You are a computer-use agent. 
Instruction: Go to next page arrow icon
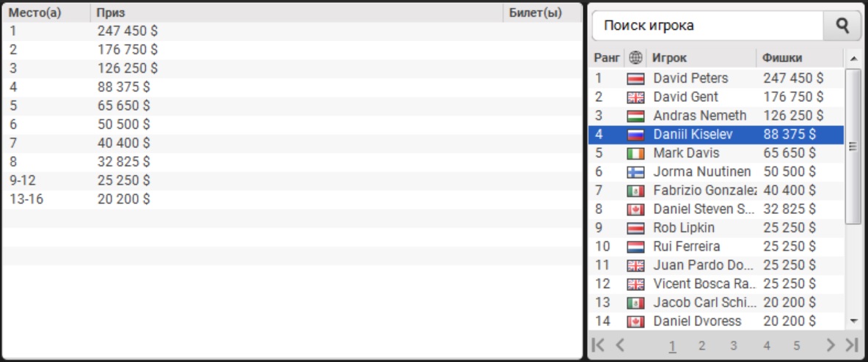point(831,345)
